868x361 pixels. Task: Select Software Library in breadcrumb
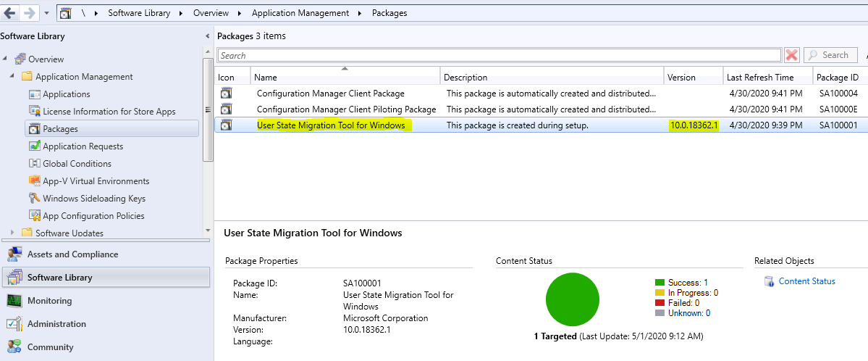[139, 13]
